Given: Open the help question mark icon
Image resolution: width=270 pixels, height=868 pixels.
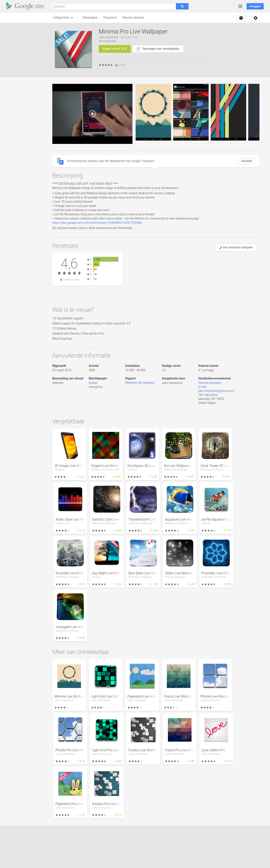Looking at the screenshot, I should (241, 18).
